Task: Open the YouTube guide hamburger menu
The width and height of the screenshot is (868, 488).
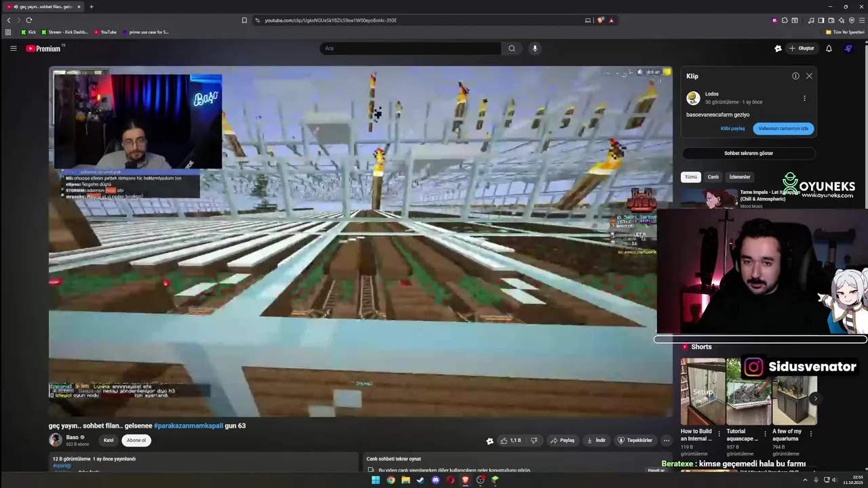Action: pos(13,48)
